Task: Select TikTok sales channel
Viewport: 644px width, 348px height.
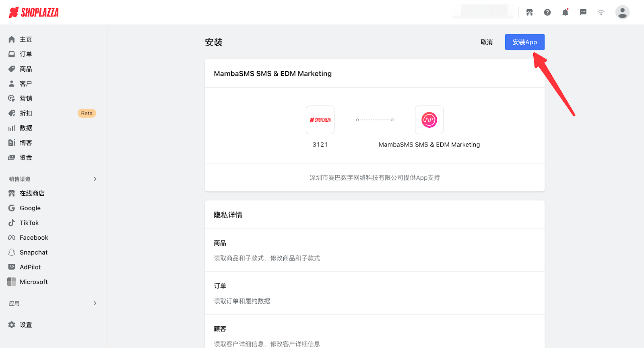Action: 29,223
